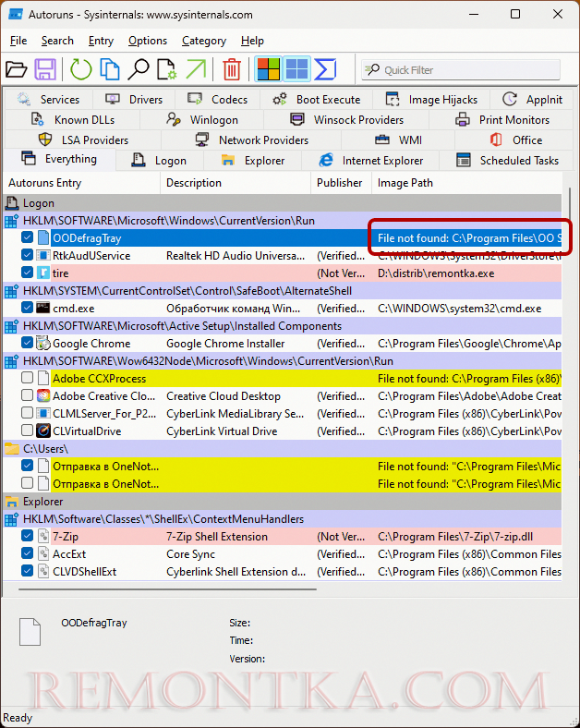This screenshot has height=728, width=580.
Task: Click the green Jump to Entry arrow
Action: click(196, 69)
